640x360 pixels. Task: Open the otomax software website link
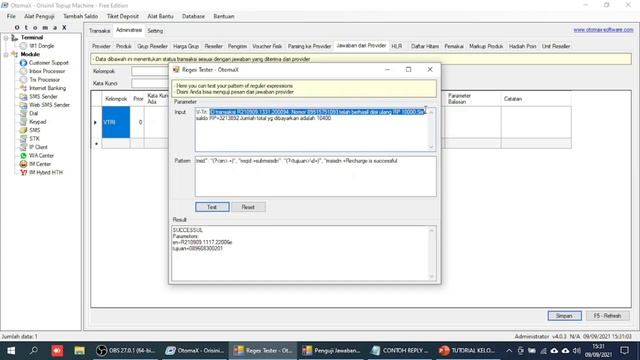pos(603,30)
